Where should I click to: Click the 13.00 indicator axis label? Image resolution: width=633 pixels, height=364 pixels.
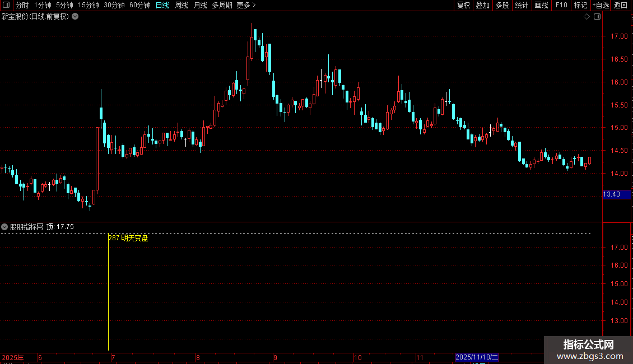tap(619, 321)
